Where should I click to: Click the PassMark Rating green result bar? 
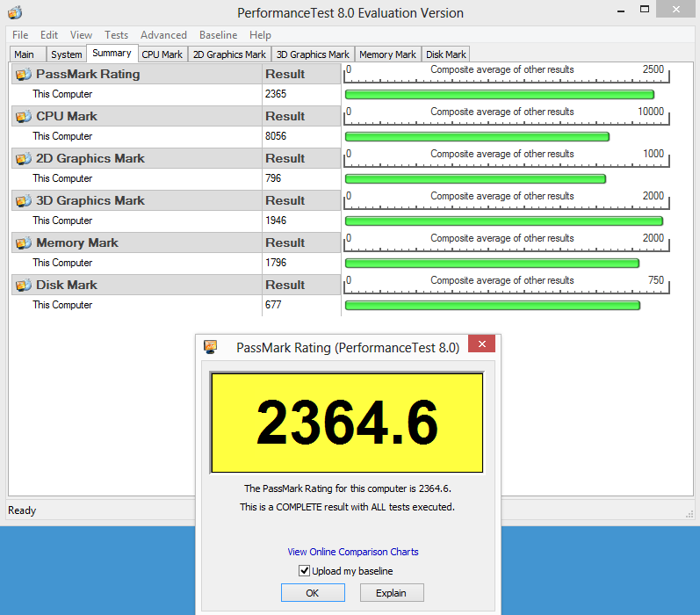click(500, 94)
